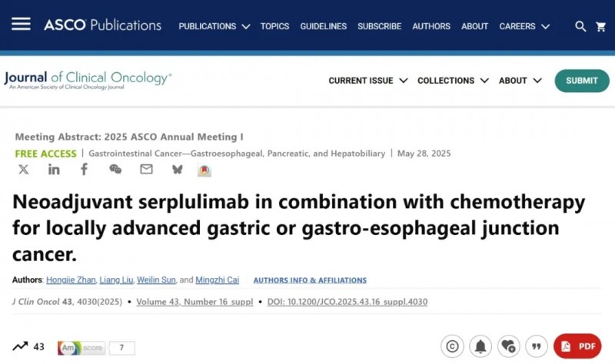Screen dimensions: 615x364
Task: Email this article using envelope icon
Action: click(146, 169)
